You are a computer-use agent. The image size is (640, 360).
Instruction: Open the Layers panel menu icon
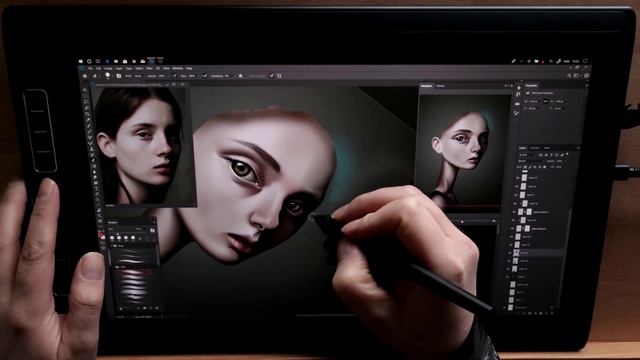pyautogui.click(x=578, y=148)
